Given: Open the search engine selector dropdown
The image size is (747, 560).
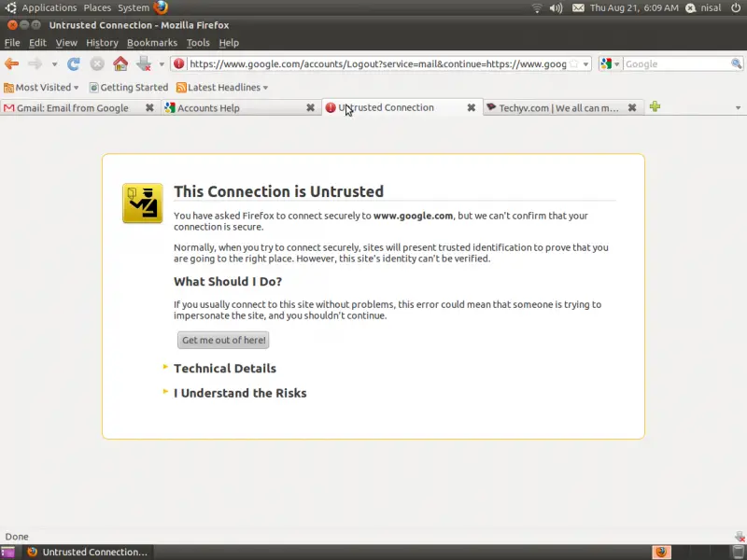Looking at the screenshot, I should [x=611, y=63].
